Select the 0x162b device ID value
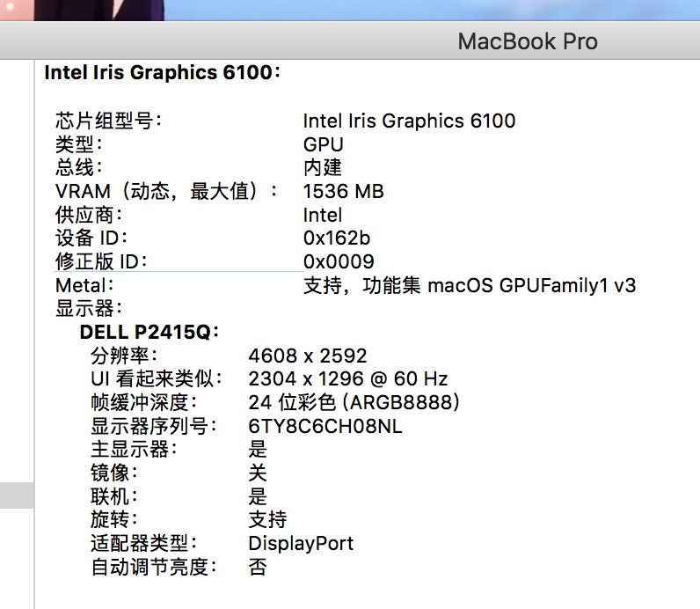The width and height of the screenshot is (700, 609). click(337, 238)
